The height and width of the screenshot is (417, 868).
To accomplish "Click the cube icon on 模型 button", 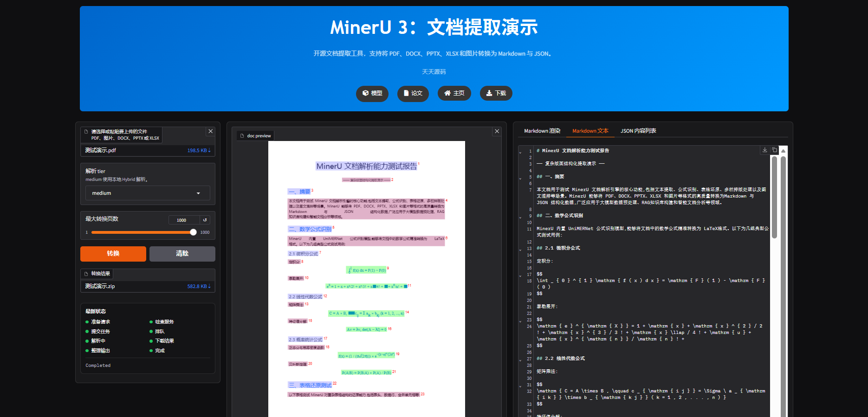I will click(x=366, y=93).
